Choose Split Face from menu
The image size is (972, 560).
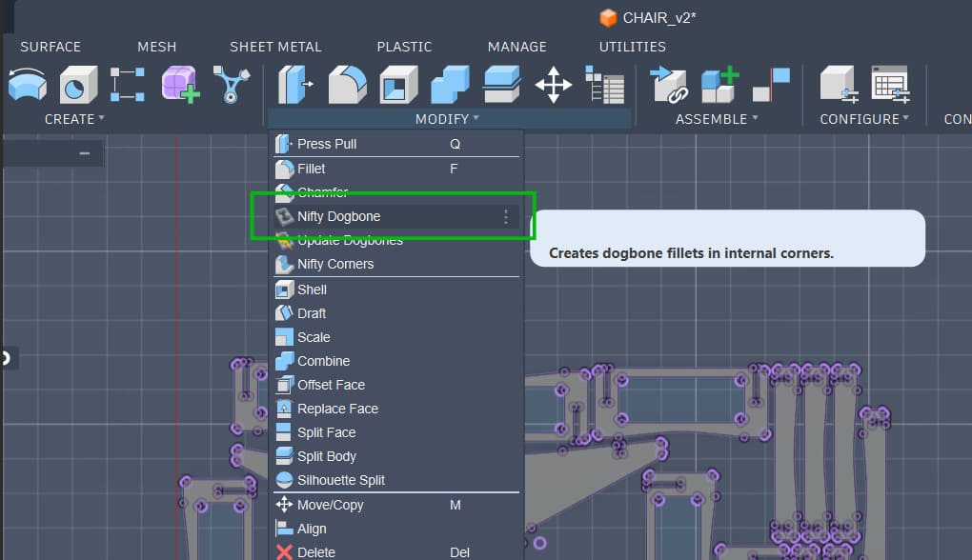pos(396,432)
